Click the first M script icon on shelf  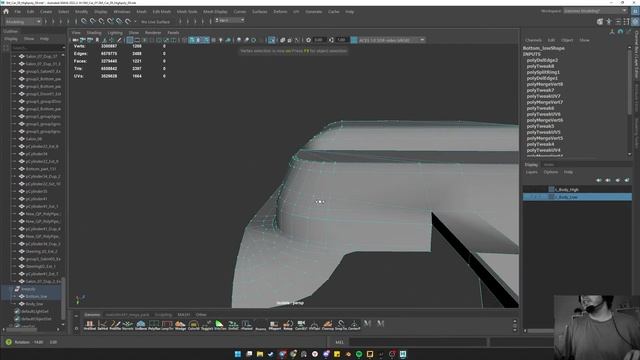pyautogui.click(x=367, y=324)
